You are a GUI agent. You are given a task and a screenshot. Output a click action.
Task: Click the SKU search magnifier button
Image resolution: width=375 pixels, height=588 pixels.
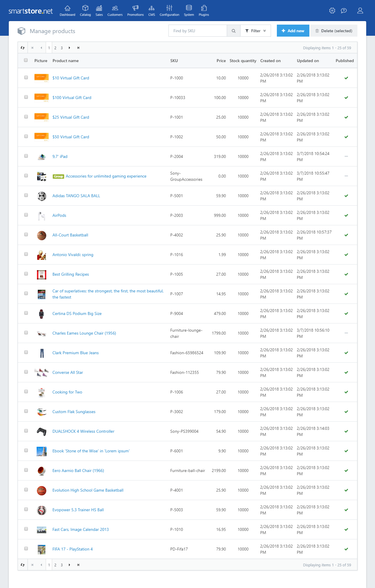click(x=233, y=31)
